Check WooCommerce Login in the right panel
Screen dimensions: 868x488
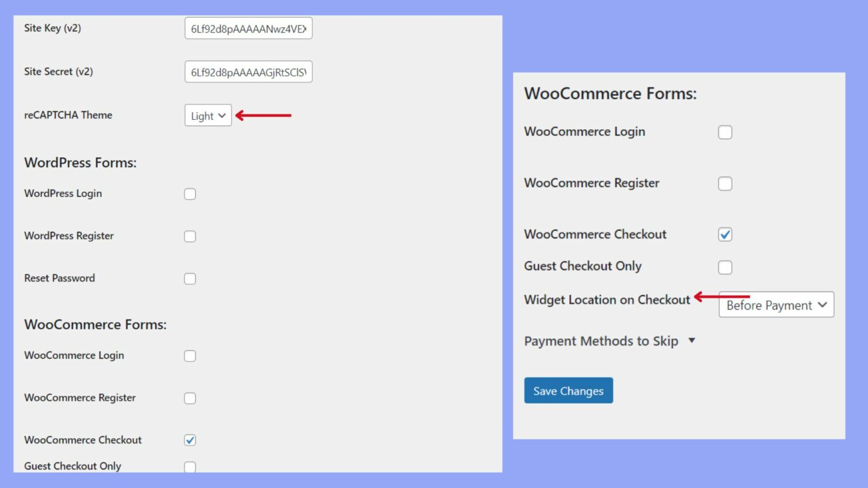[725, 132]
